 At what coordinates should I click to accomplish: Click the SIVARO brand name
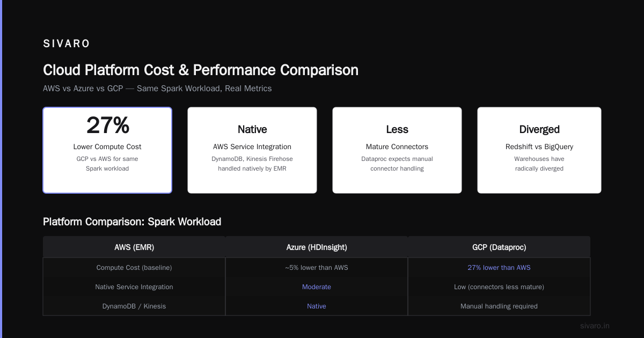(67, 44)
